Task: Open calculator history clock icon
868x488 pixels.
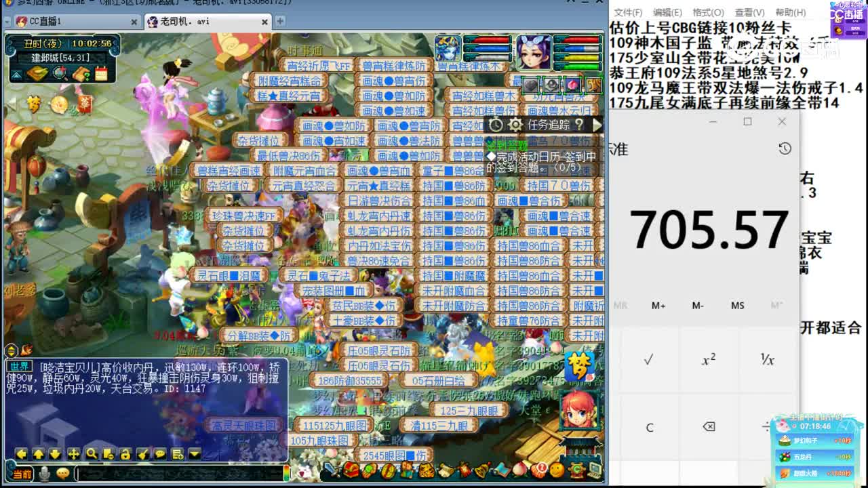Action: (785, 148)
